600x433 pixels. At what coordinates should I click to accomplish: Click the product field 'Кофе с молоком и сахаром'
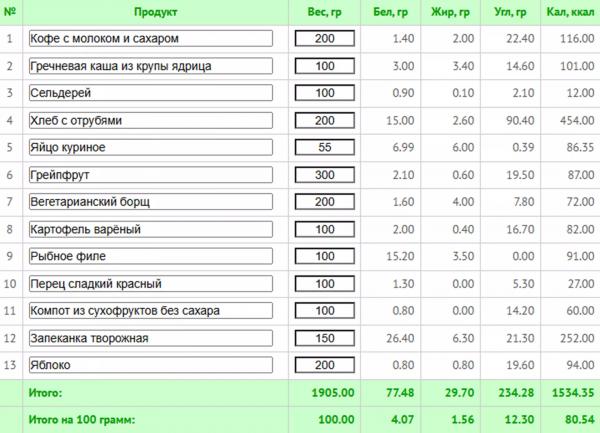click(151, 39)
